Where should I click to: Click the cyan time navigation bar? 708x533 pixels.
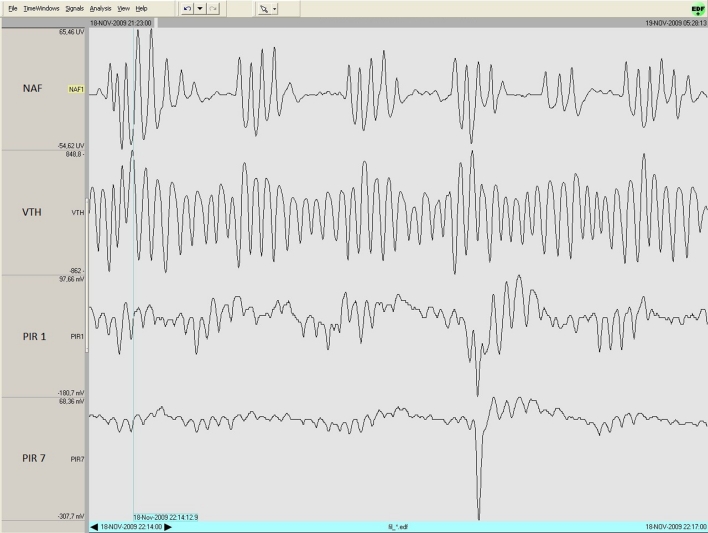pos(400,526)
